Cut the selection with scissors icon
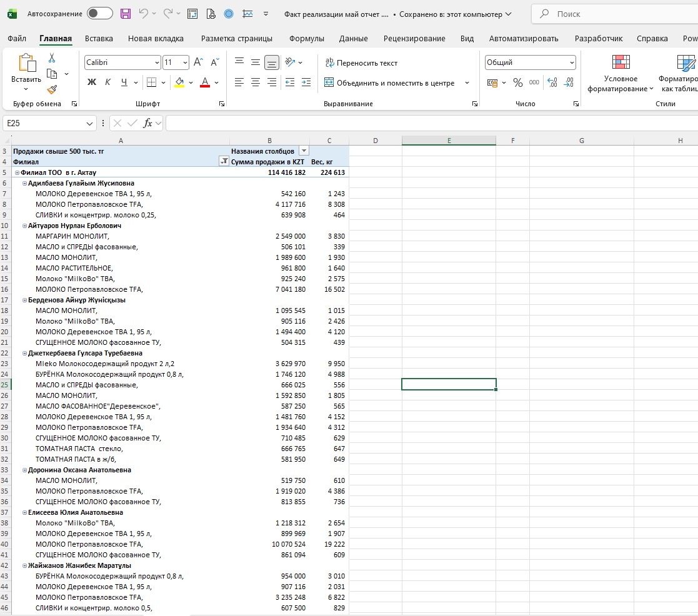 (x=52, y=58)
